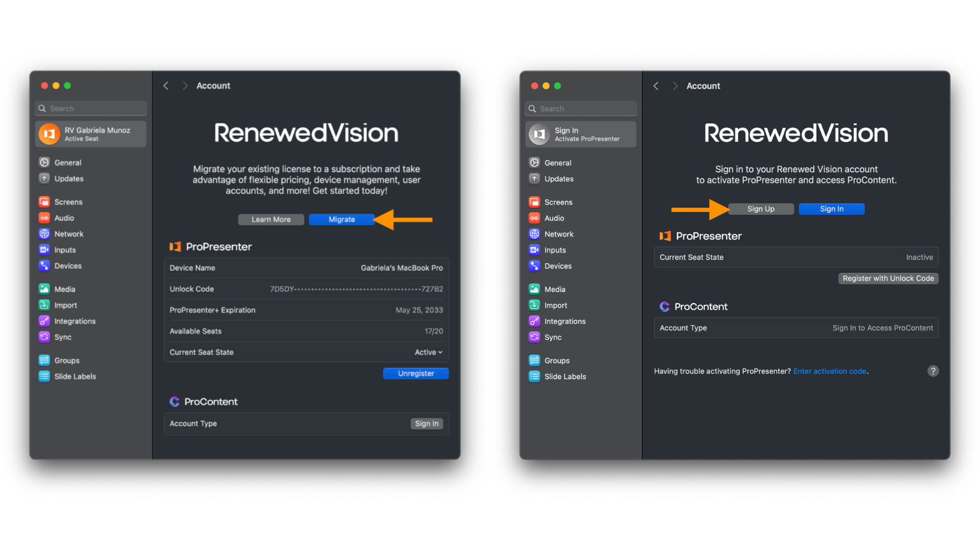The image size is (980, 551).
Task: Select Media icon in left window
Action: point(44,289)
